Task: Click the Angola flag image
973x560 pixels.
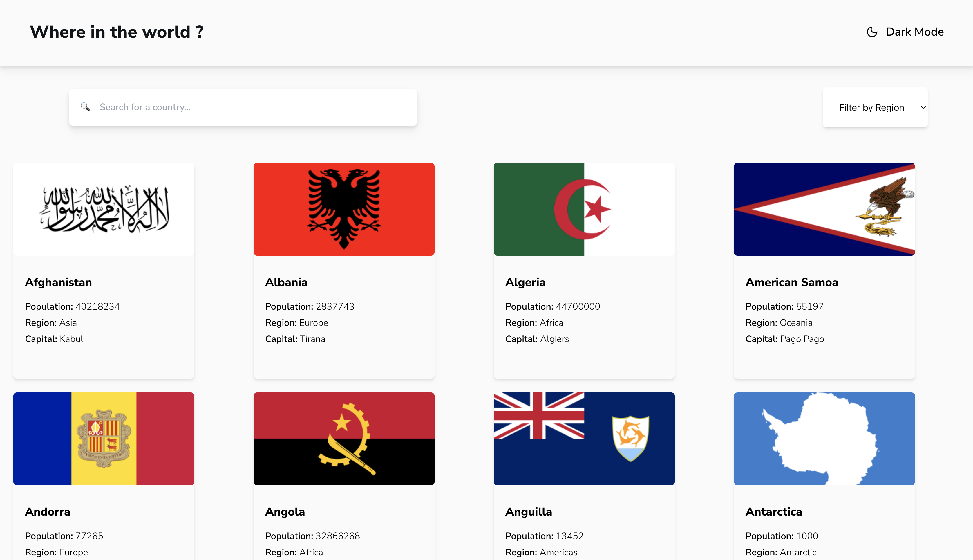Action: click(344, 439)
